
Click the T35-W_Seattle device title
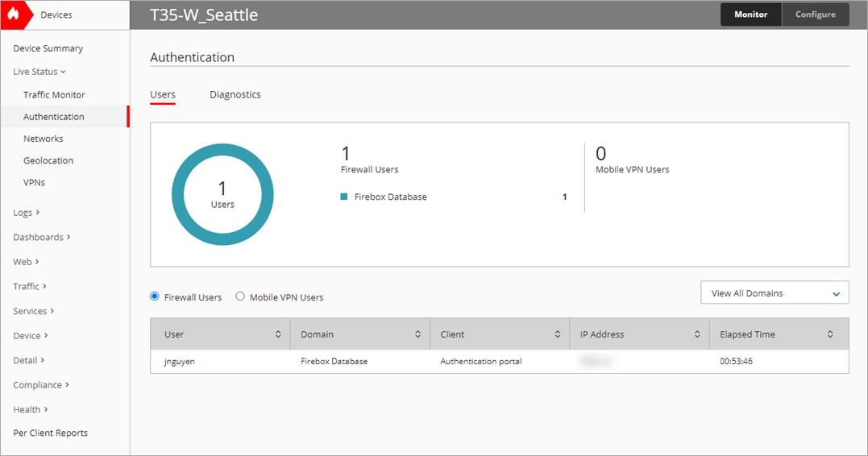click(204, 15)
